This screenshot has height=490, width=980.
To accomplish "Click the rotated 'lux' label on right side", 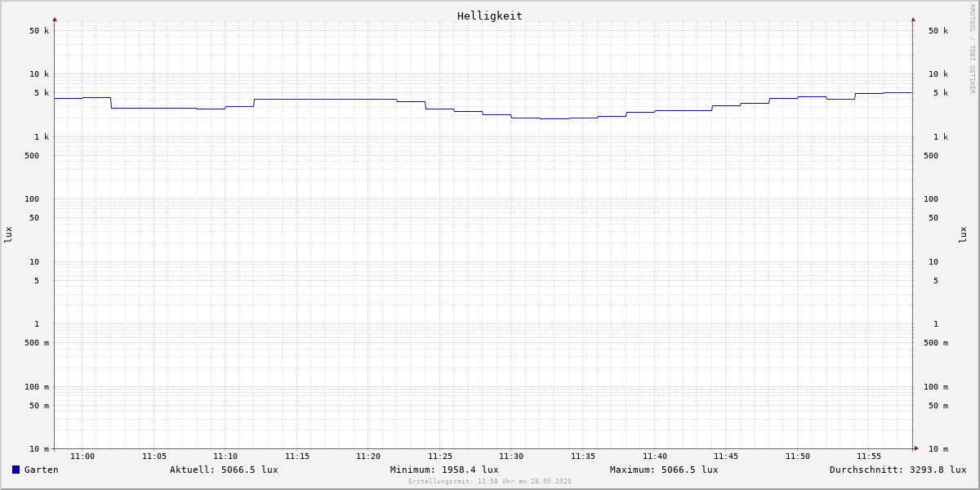I will (963, 235).
